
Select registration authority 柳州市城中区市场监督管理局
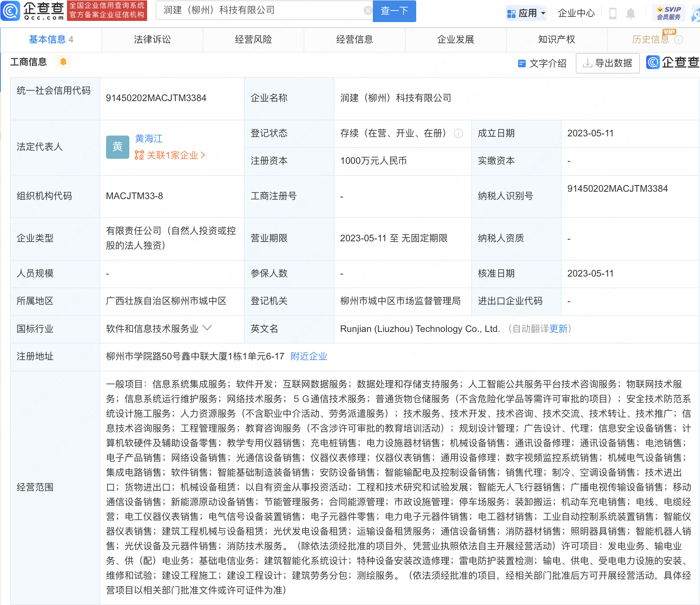400,301
